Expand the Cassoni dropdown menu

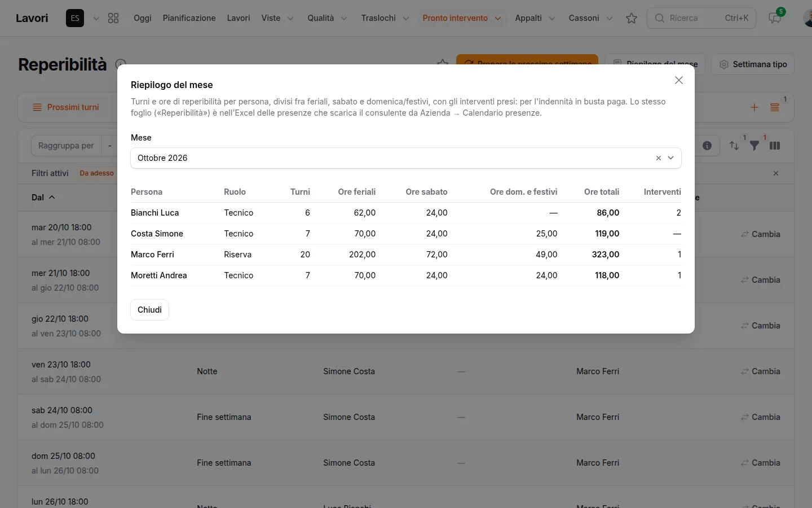coord(591,18)
